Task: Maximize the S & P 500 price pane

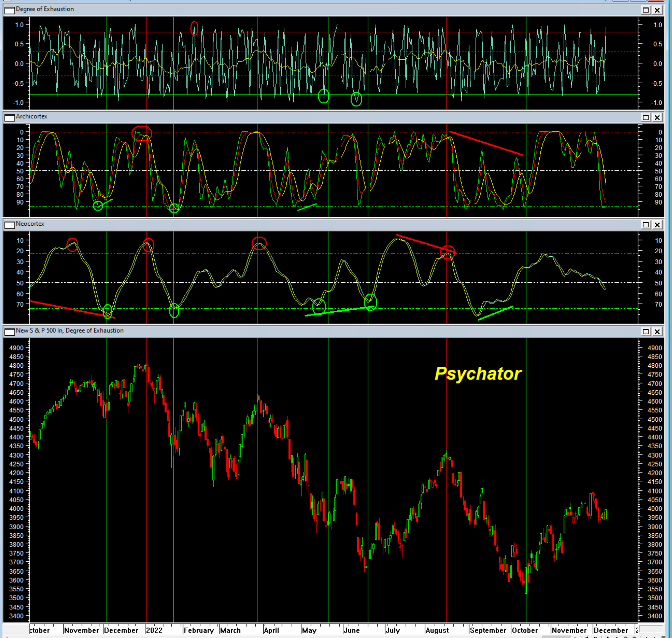Action: pyautogui.click(x=645, y=332)
